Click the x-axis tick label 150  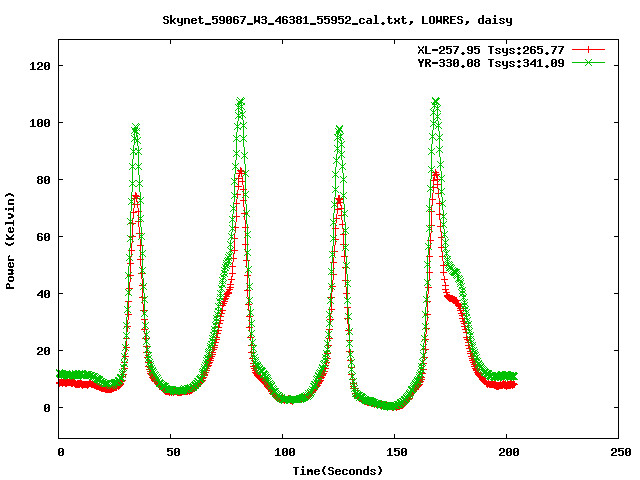[397, 452]
